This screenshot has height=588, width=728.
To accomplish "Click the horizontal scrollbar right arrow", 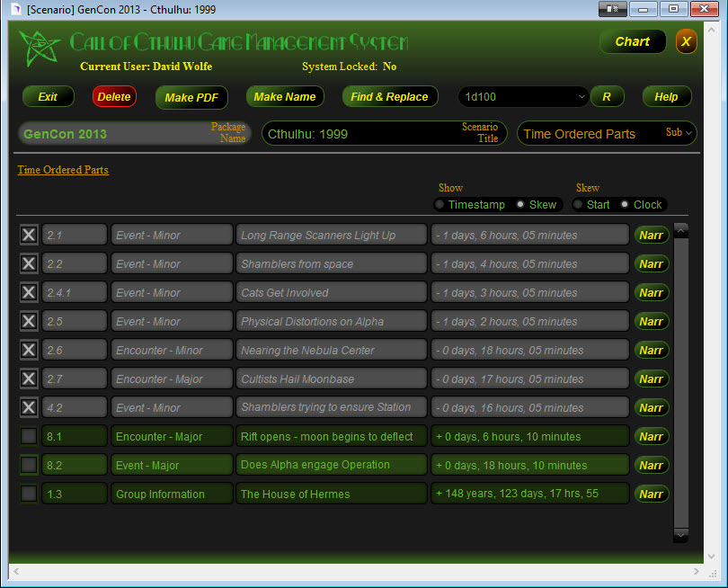I will point(696,571).
